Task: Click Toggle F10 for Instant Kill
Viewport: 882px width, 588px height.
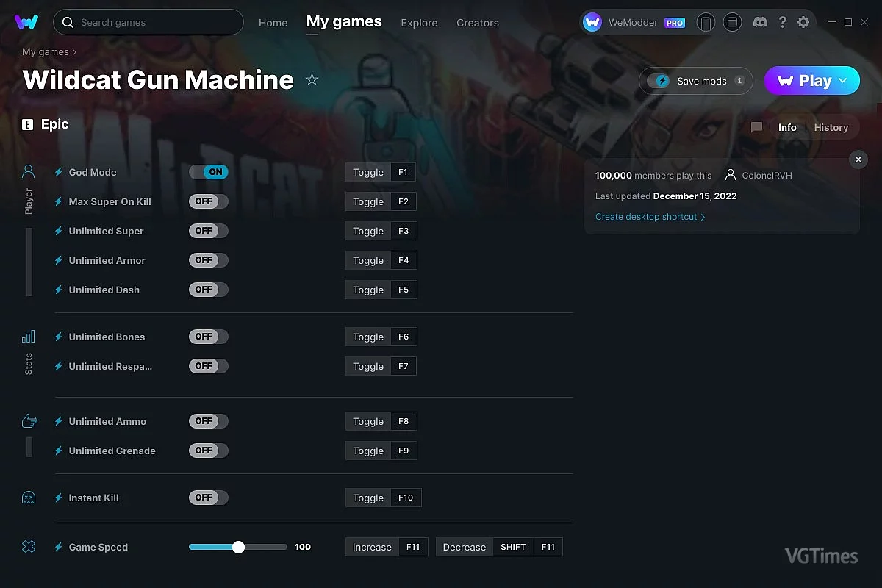Action: 384,498
